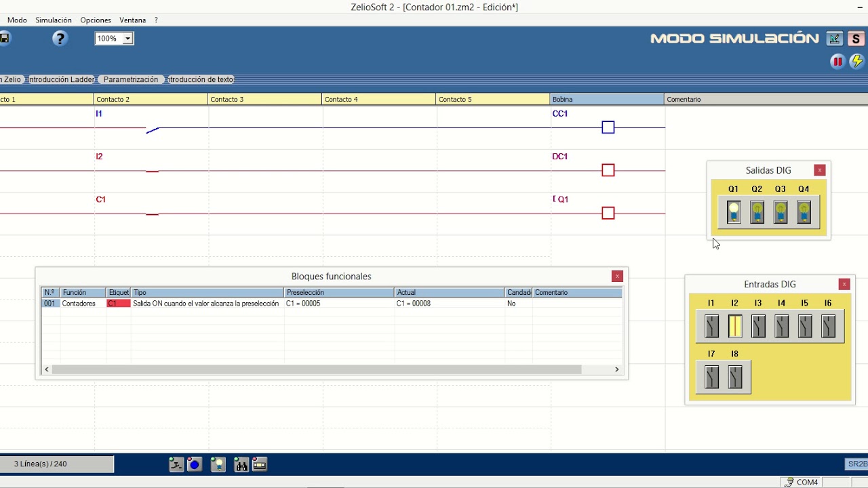Click the Bloques funcionales horizontal scrollbar thumb
This screenshot has width=868, height=488.
[x=317, y=369]
